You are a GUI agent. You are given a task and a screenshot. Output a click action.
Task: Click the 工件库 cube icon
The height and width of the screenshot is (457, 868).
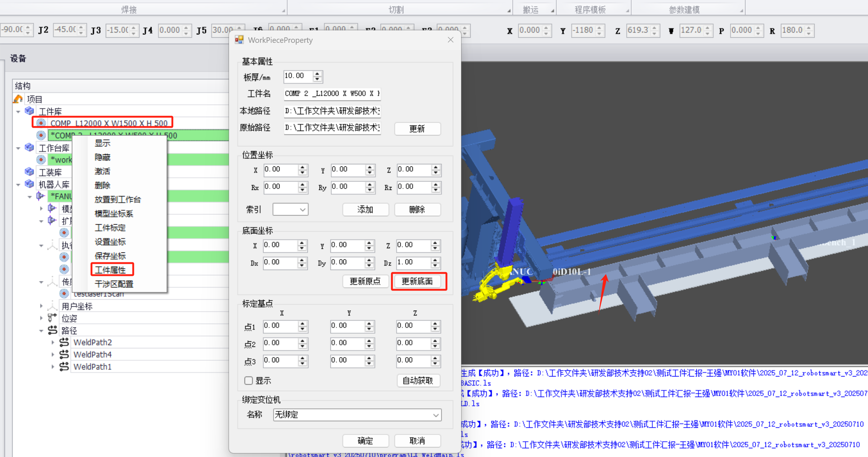pyautogui.click(x=29, y=111)
